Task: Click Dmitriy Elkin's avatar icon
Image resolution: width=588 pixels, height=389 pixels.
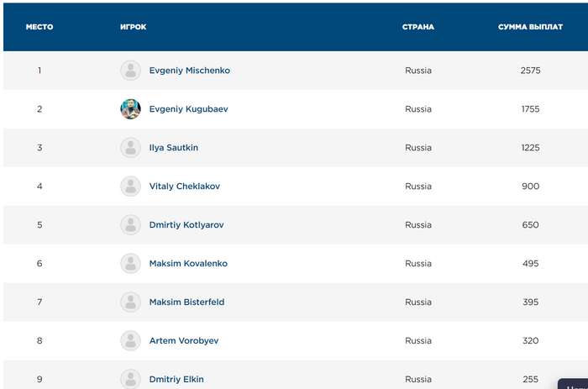Action: click(130, 379)
